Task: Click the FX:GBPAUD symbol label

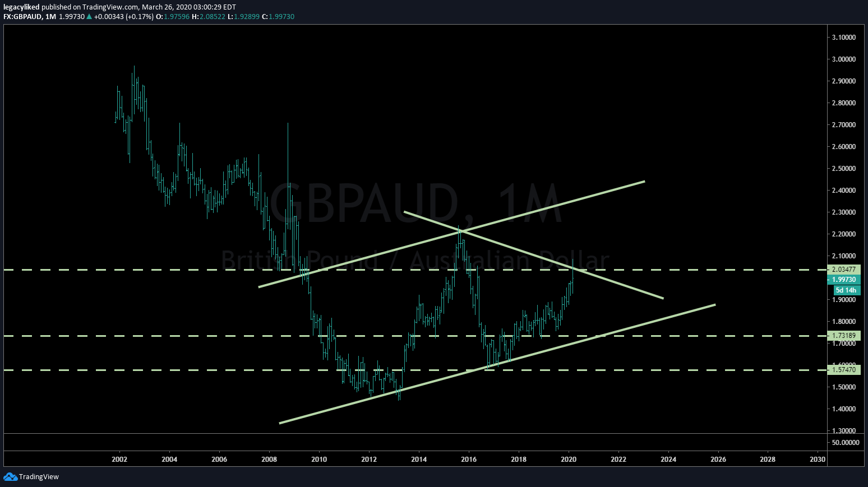Action: click(22, 17)
